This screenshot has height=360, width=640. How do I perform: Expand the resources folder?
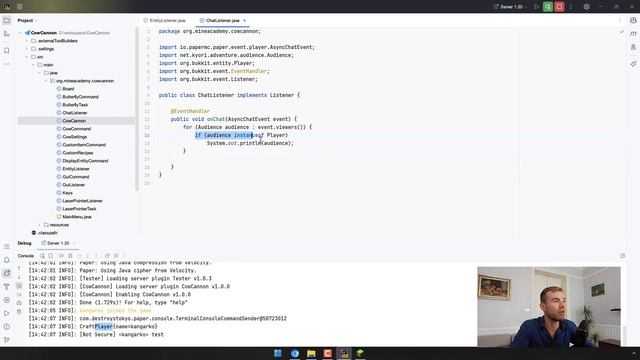(40, 225)
